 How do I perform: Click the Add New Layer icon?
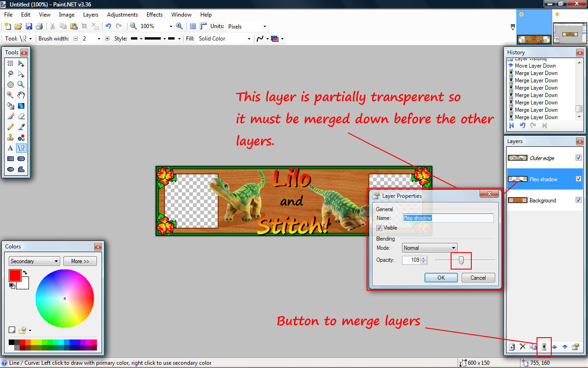point(512,347)
